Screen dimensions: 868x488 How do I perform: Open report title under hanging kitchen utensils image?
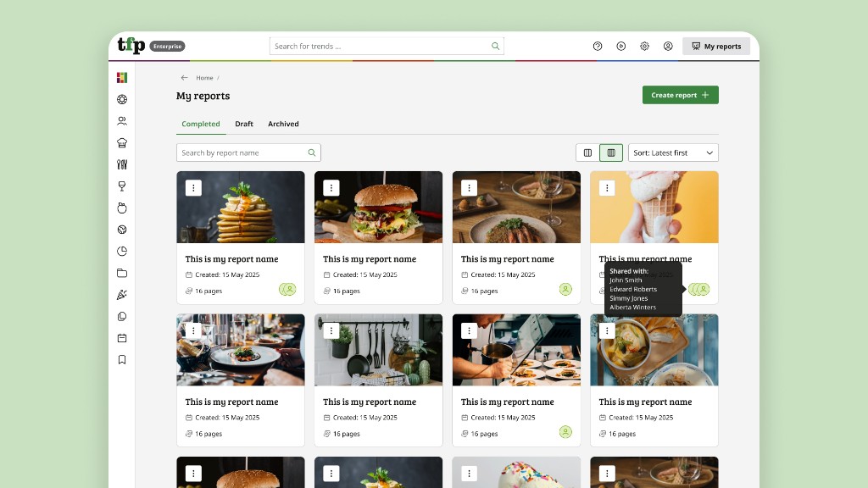(x=370, y=402)
